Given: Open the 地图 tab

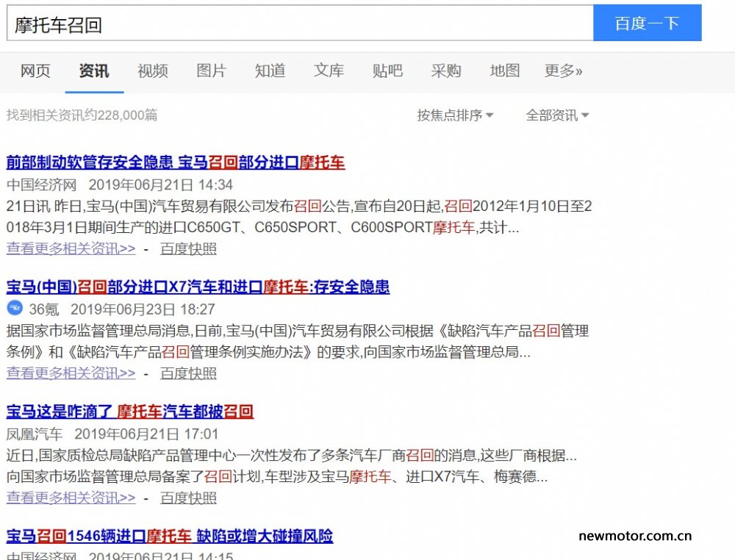Looking at the screenshot, I should click(x=505, y=71).
